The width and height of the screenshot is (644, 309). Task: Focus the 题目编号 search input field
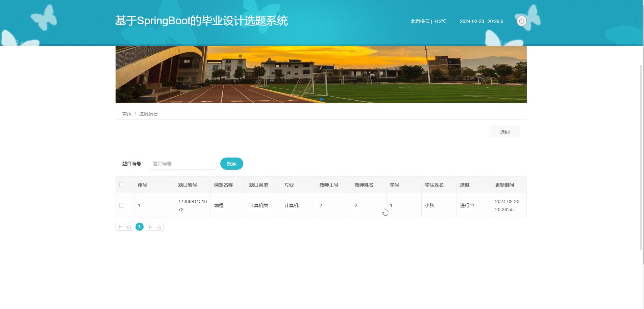(x=182, y=164)
